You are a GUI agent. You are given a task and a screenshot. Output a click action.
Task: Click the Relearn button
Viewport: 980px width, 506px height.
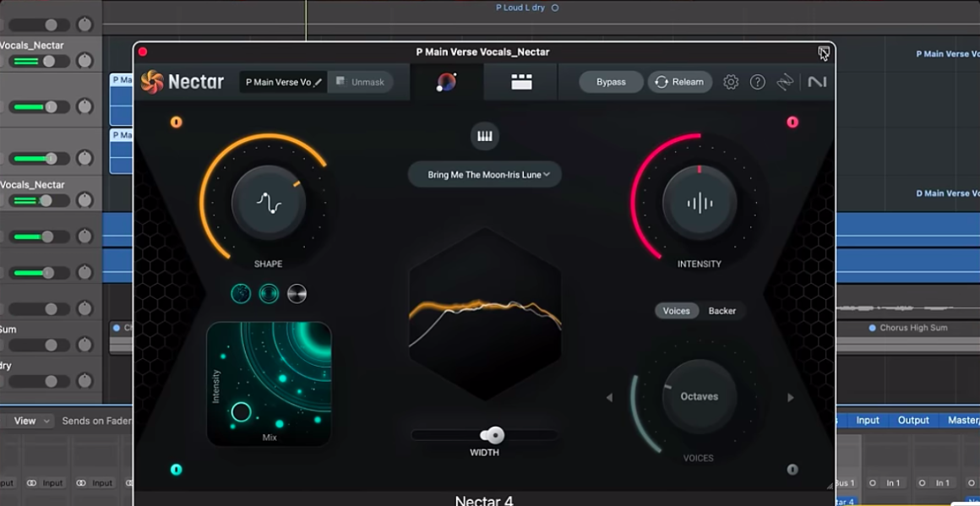[x=679, y=81]
